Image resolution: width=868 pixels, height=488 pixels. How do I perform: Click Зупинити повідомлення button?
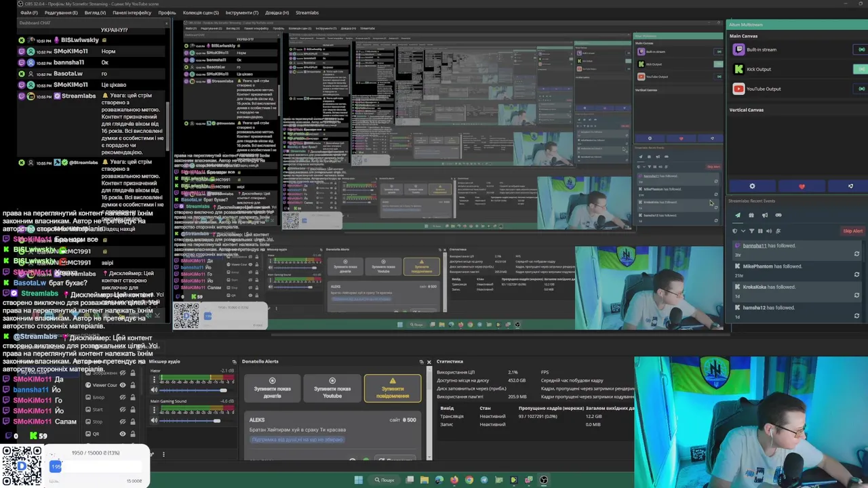[392, 388]
